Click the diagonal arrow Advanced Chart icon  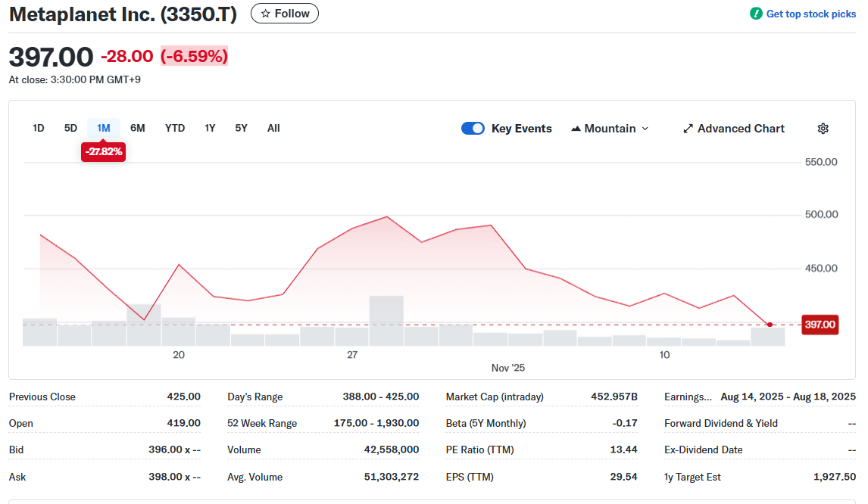(688, 128)
